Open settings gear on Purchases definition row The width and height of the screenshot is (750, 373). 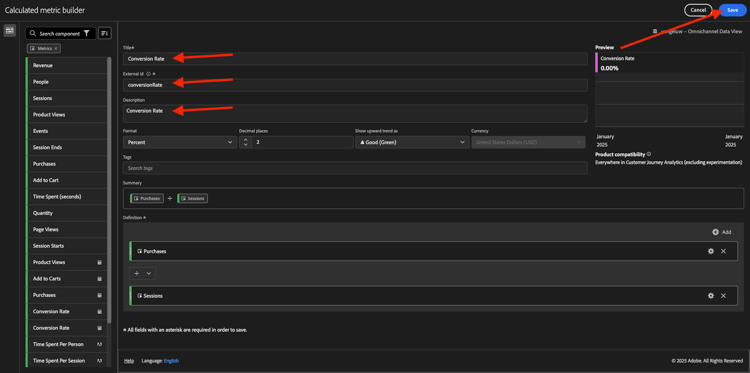point(711,251)
